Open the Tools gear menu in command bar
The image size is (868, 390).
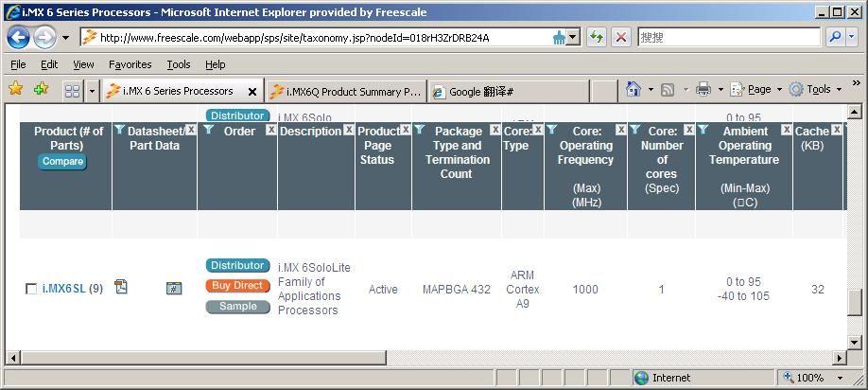coord(815,89)
